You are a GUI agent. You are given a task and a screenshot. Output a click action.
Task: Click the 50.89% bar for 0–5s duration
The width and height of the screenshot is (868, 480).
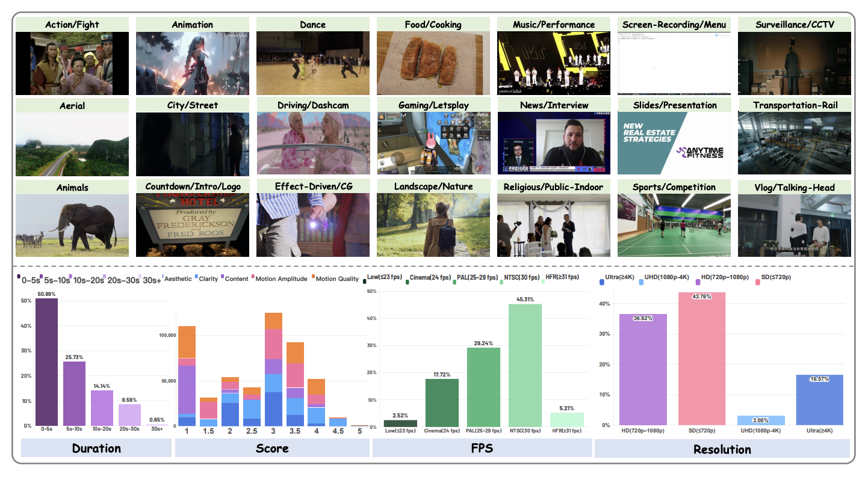(x=46, y=362)
